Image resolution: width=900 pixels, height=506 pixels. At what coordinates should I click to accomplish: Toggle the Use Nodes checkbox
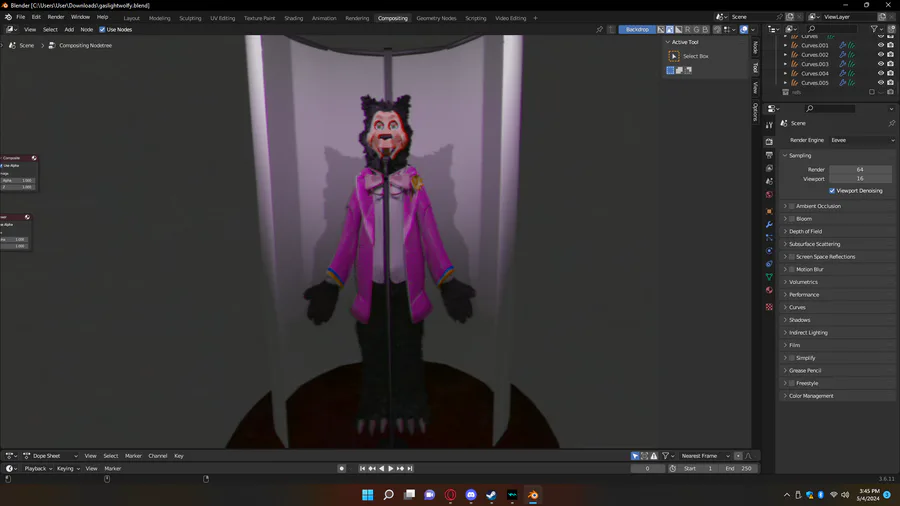102,29
